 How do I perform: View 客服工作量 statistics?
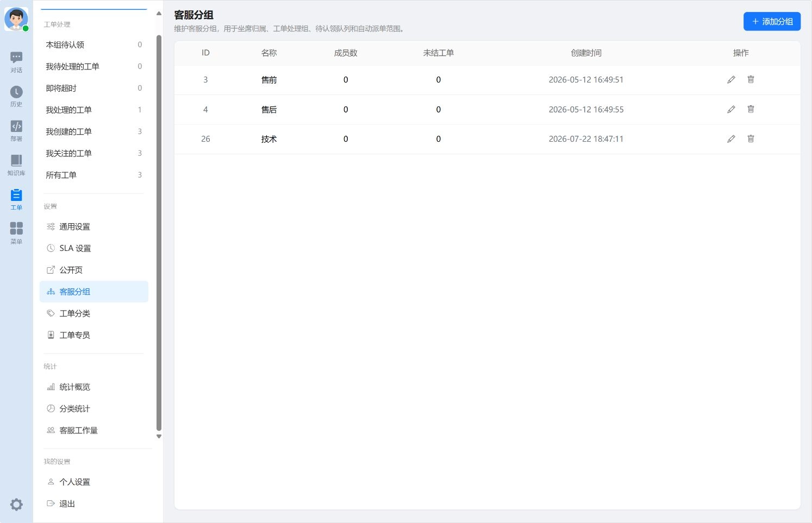93,430
